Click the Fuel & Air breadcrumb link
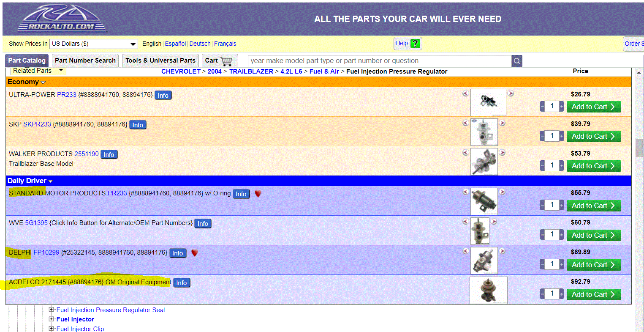The width and height of the screenshot is (644, 332). [x=324, y=71]
